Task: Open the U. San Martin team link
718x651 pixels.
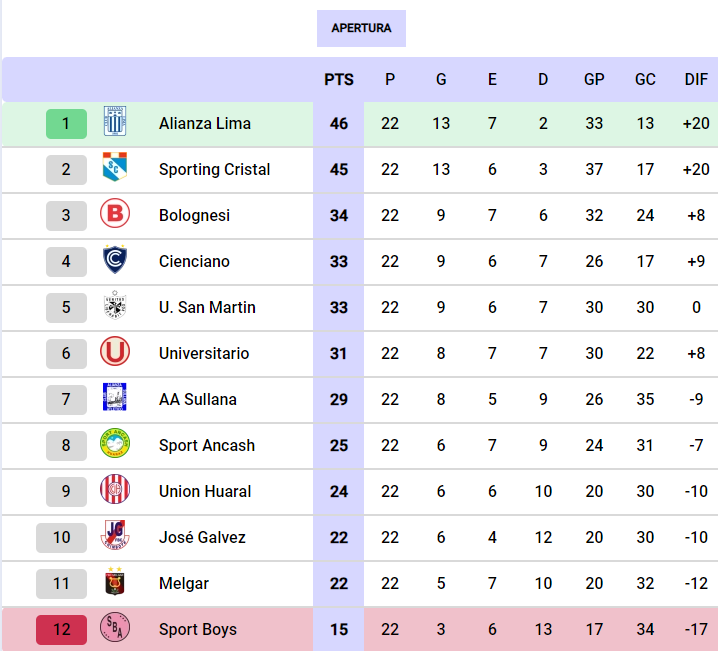Action: [x=207, y=308]
